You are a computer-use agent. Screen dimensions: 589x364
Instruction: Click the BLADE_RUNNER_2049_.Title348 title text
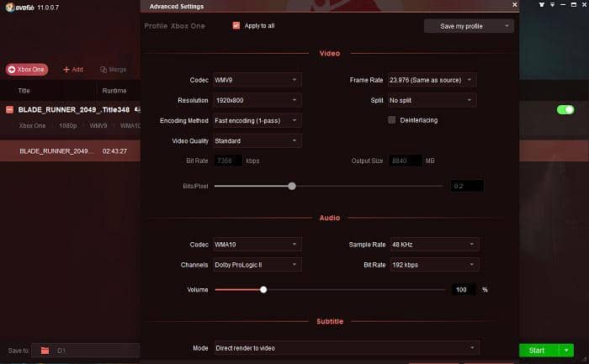tap(74, 109)
